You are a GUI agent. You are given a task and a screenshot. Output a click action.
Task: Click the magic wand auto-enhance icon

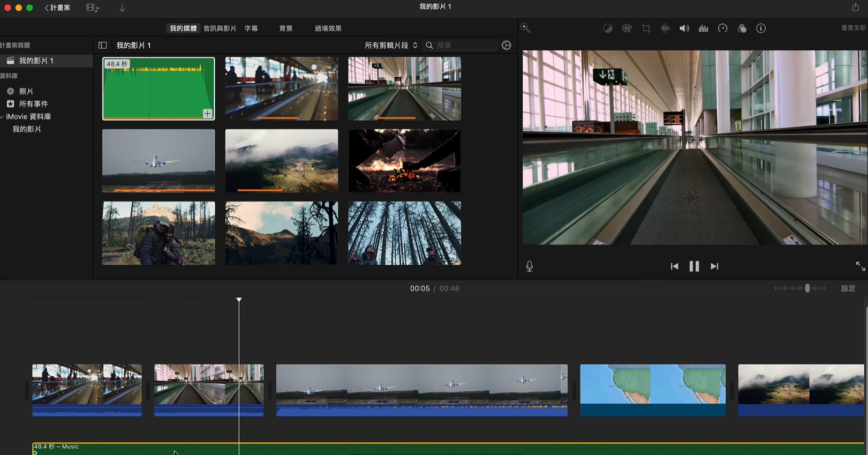[525, 28]
